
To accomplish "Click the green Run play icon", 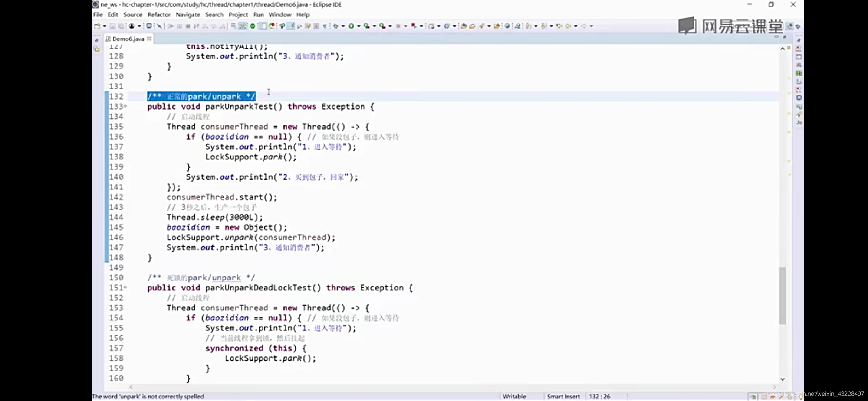I will pos(351,26).
